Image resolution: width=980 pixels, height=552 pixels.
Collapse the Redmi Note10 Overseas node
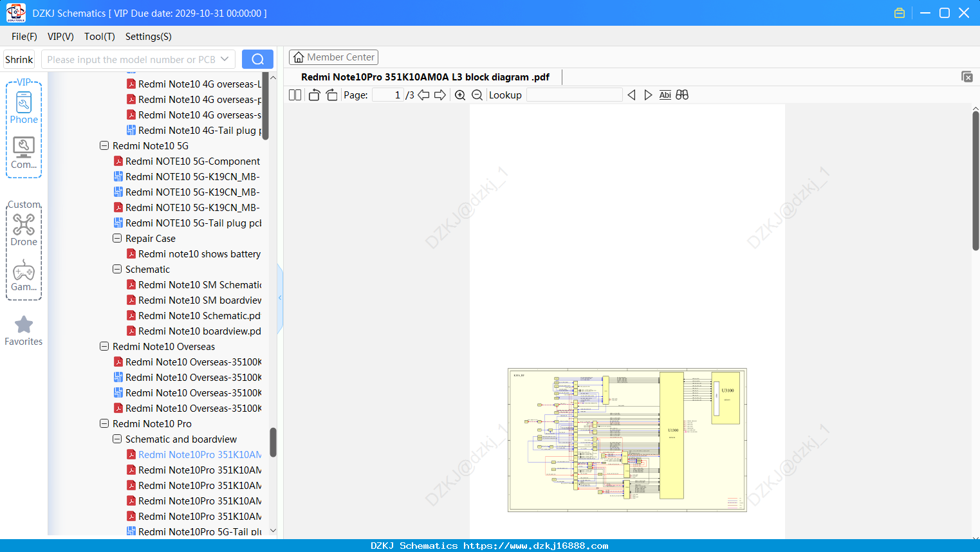pyautogui.click(x=104, y=346)
